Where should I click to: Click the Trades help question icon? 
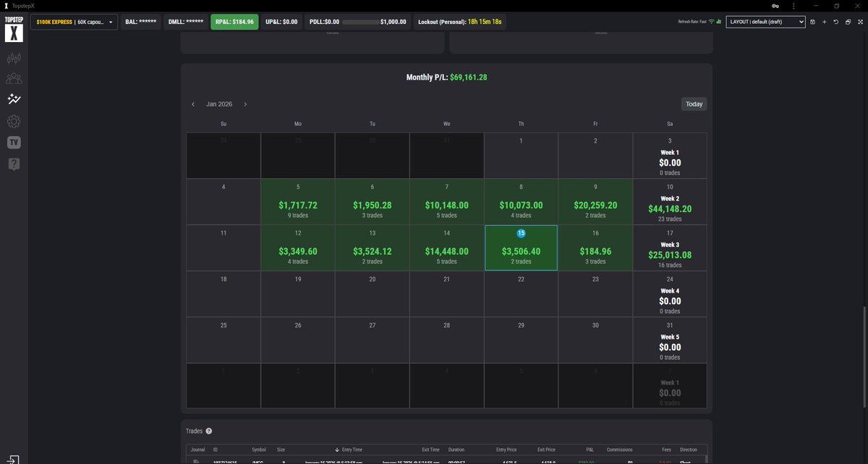pos(209,431)
